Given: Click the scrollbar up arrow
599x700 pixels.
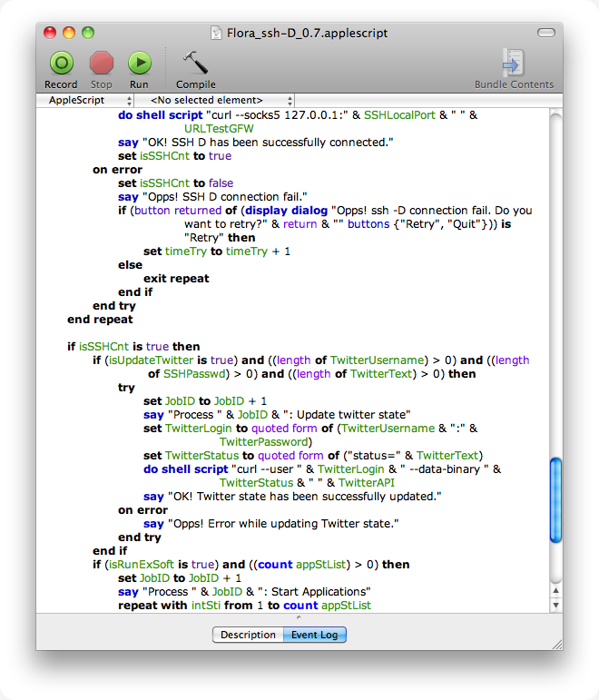Looking at the screenshot, I should pos(555,591).
